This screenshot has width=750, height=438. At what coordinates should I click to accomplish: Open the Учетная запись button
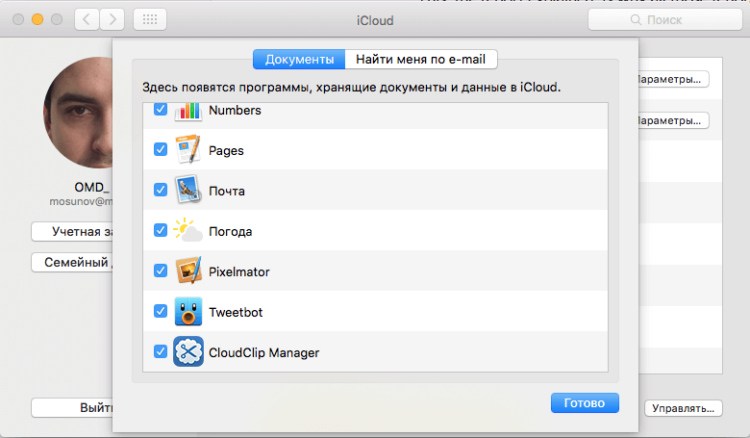pyautogui.click(x=72, y=231)
